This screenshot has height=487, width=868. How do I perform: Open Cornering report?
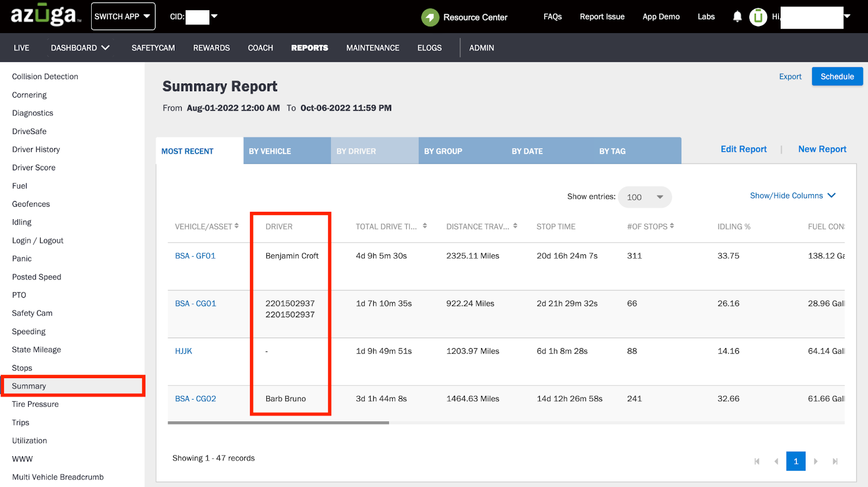29,95
